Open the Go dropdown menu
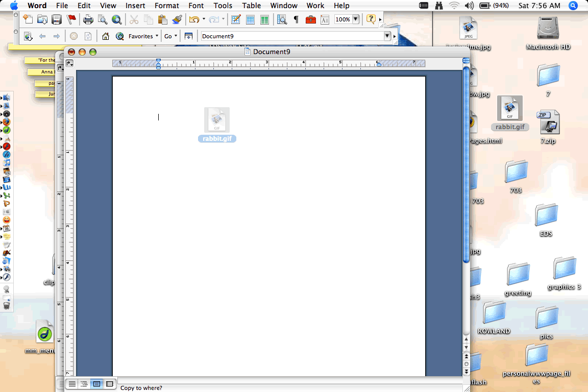The width and height of the screenshot is (588, 392). pos(169,36)
